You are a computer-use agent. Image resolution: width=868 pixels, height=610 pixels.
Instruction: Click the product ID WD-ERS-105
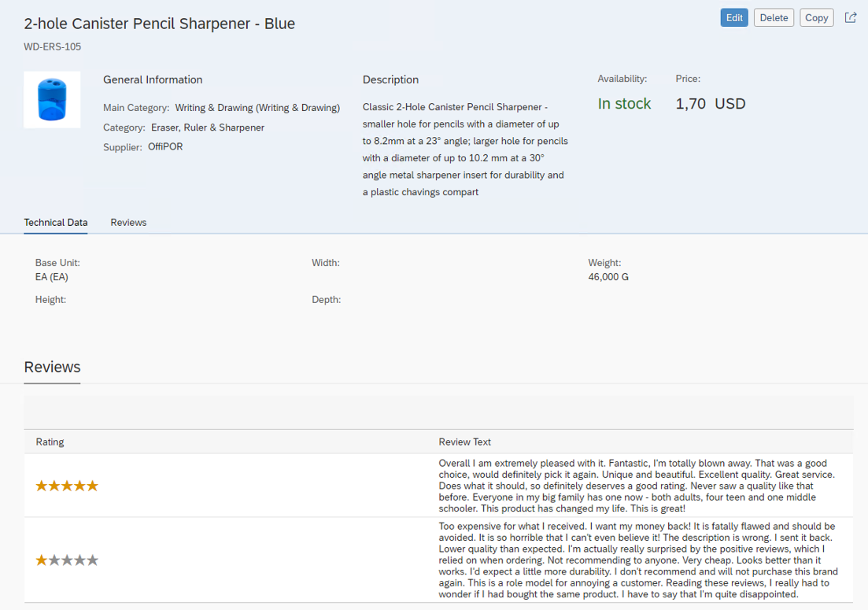click(x=53, y=46)
